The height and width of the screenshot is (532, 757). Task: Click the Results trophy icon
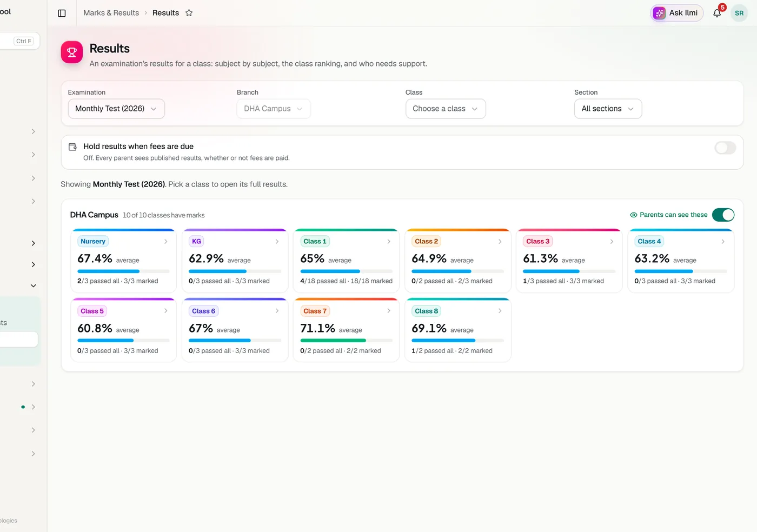click(x=72, y=52)
